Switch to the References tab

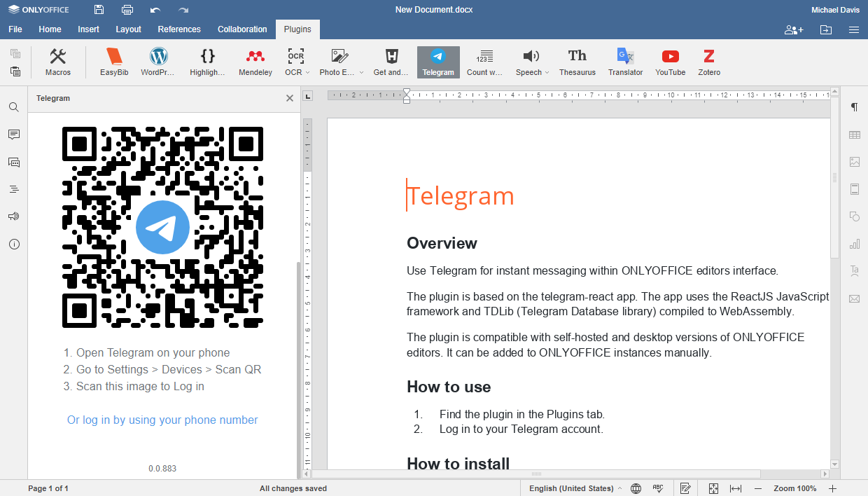pyautogui.click(x=179, y=29)
